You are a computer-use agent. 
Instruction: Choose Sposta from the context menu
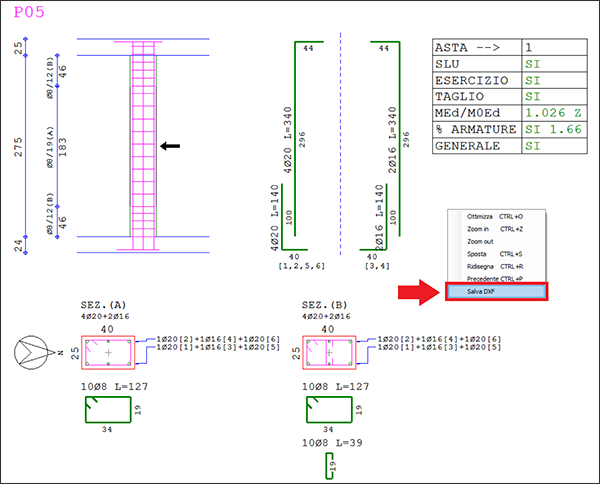pyautogui.click(x=478, y=254)
